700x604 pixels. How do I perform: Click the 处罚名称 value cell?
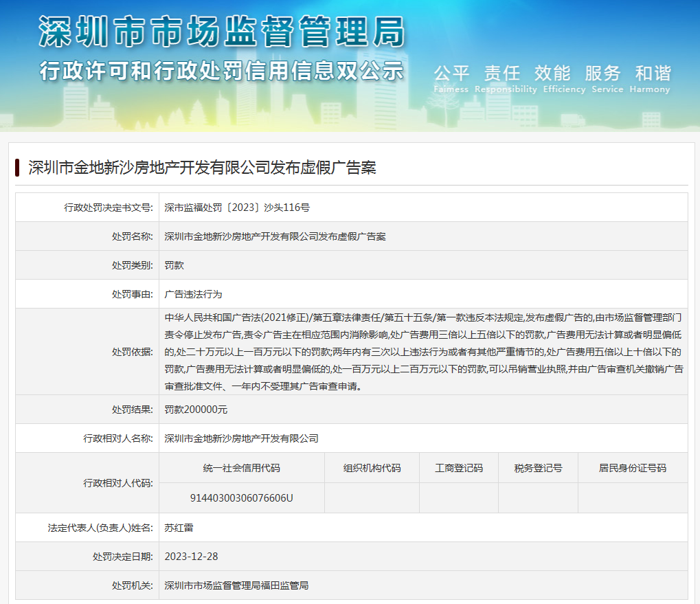275,236
